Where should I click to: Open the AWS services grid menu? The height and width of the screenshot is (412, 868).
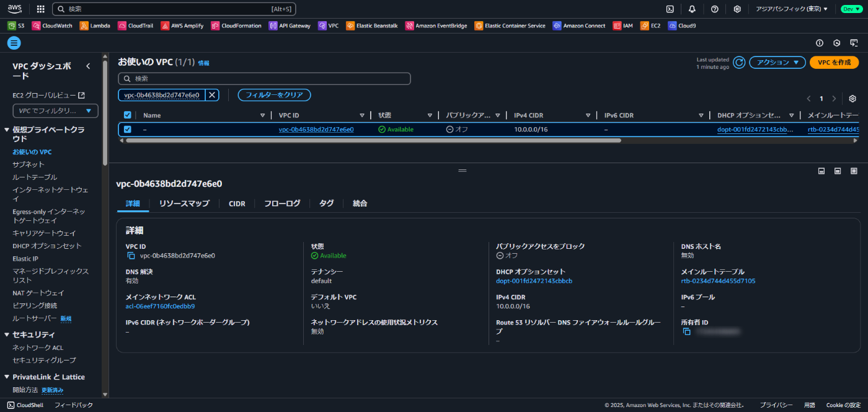pos(41,9)
